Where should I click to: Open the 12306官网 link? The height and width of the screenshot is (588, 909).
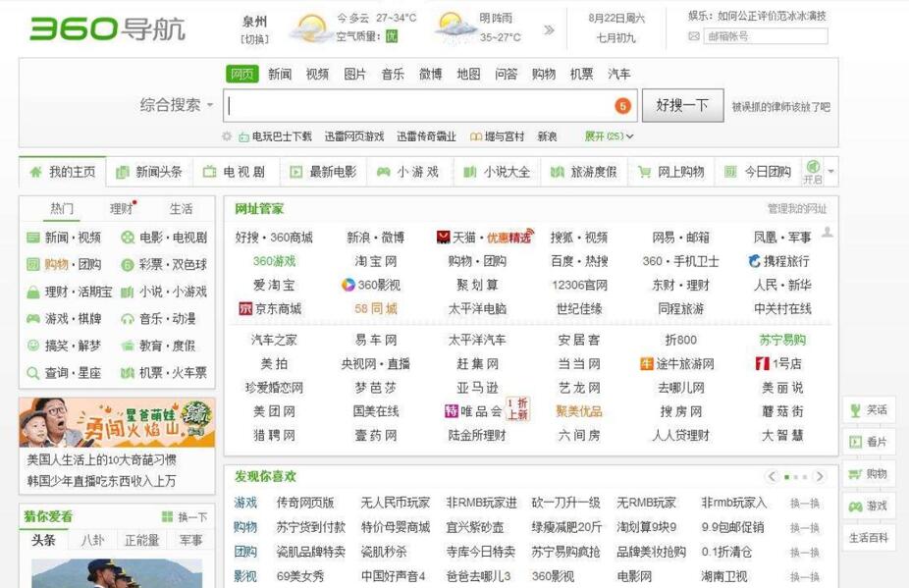[579, 285]
